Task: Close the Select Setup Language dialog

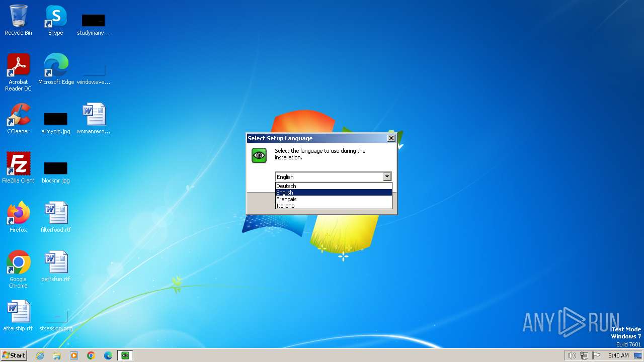Action: tap(391, 138)
